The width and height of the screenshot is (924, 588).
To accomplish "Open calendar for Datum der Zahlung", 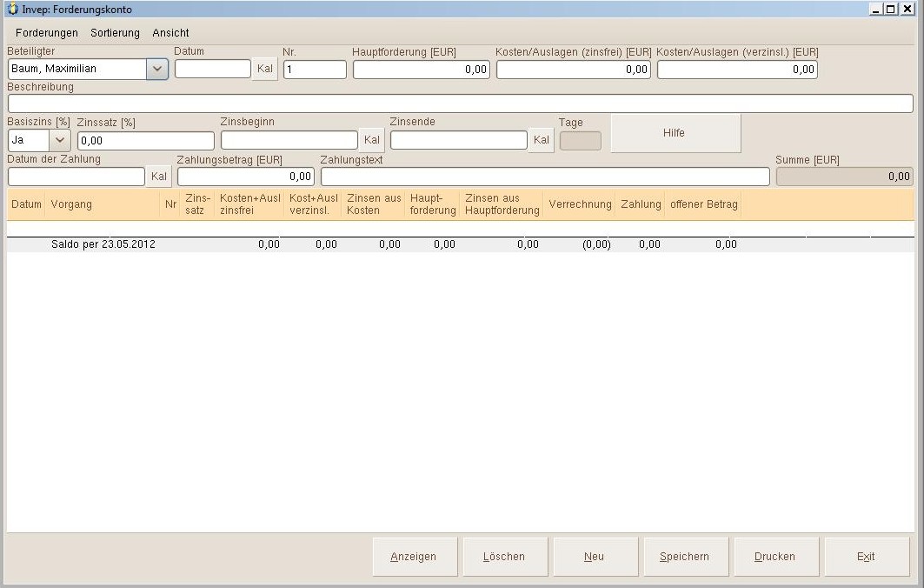I will [158, 177].
